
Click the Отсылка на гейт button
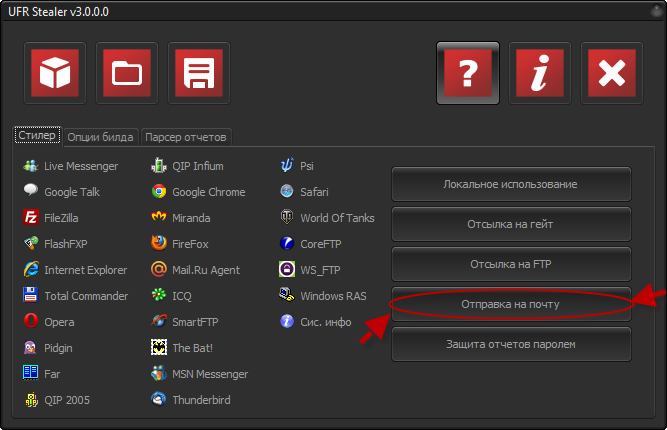[x=511, y=224]
